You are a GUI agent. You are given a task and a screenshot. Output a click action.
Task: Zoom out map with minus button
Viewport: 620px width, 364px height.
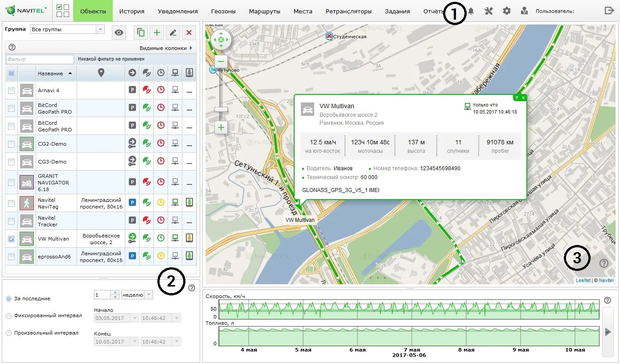point(221,61)
